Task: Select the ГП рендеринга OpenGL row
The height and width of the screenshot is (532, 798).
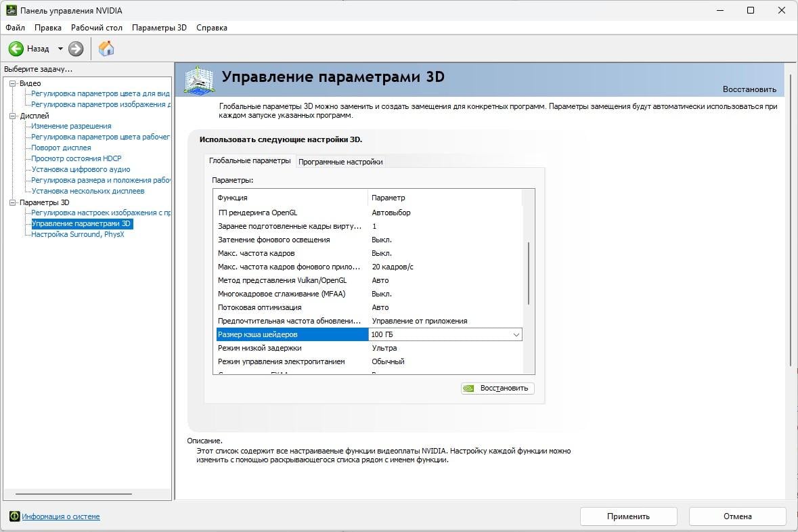Action: coord(368,213)
